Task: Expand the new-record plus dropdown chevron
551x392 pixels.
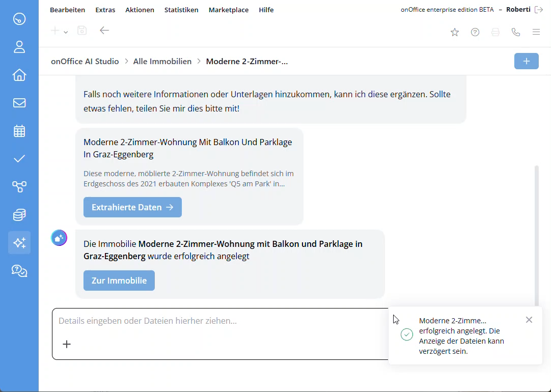Action: [65, 32]
